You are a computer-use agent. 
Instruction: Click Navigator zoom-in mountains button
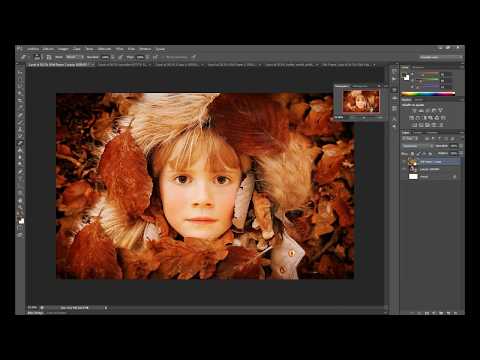380,117
